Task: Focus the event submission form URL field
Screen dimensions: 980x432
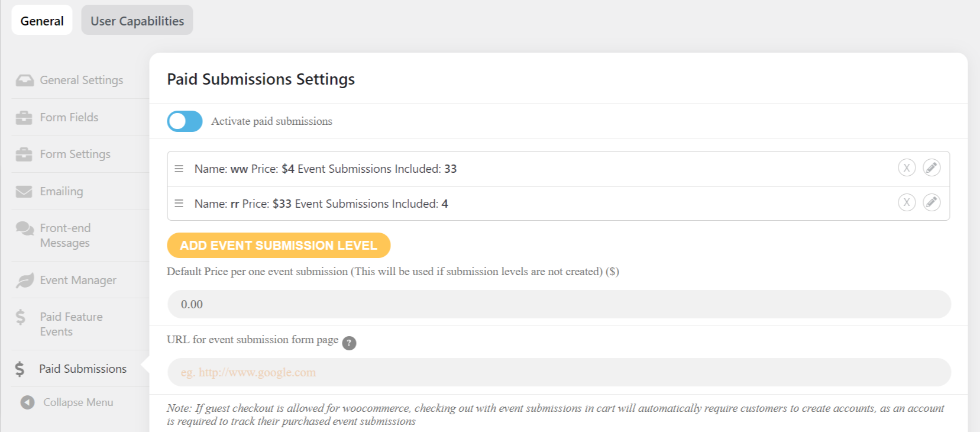Action: pyautogui.click(x=559, y=372)
